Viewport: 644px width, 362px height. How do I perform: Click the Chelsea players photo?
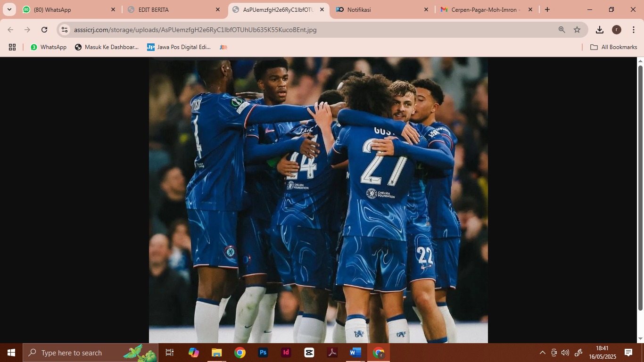tap(318, 200)
